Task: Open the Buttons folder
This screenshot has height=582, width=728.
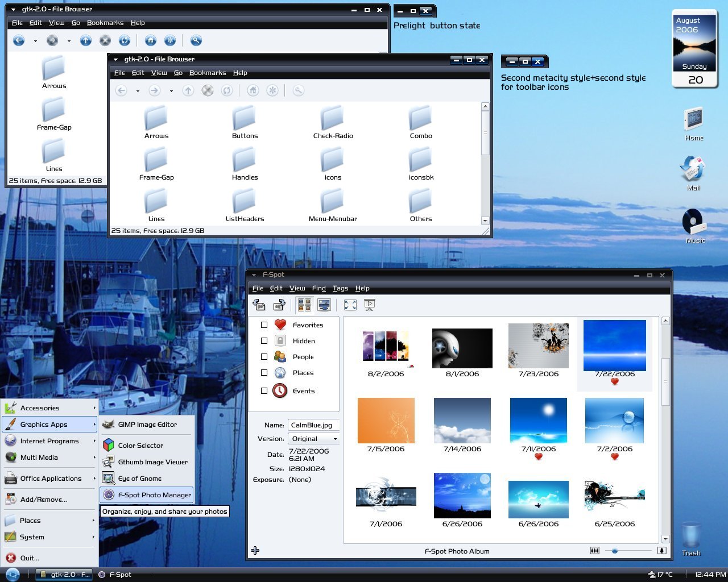Action: [245, 122]
